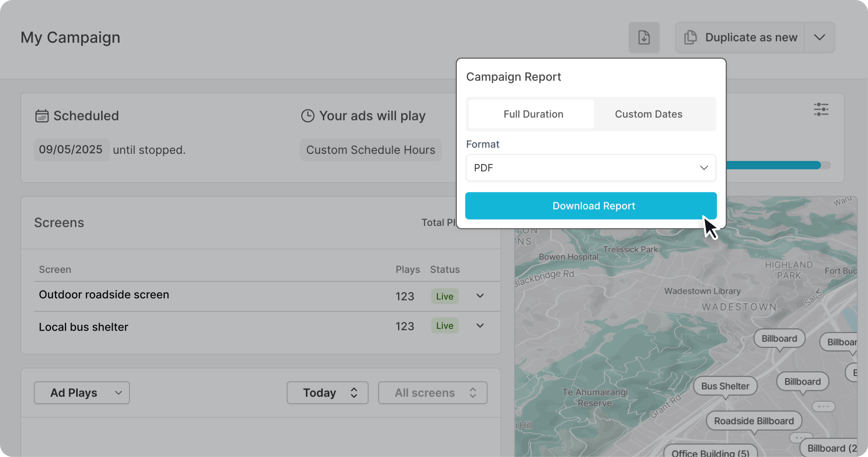Viewport: 868px width, 457px height.
Task: Open the filter sliders settings icon
Action: tap(821, 110)
